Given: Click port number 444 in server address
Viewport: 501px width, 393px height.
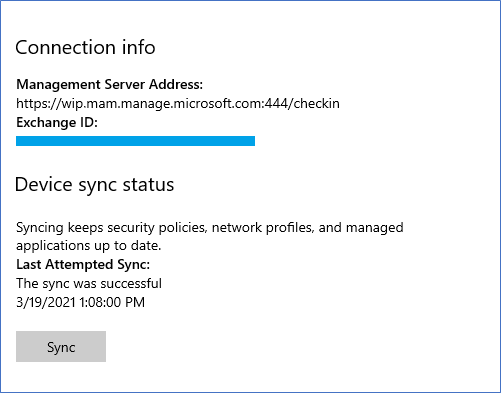Looking at the screenshot, I should coord(276,104).
